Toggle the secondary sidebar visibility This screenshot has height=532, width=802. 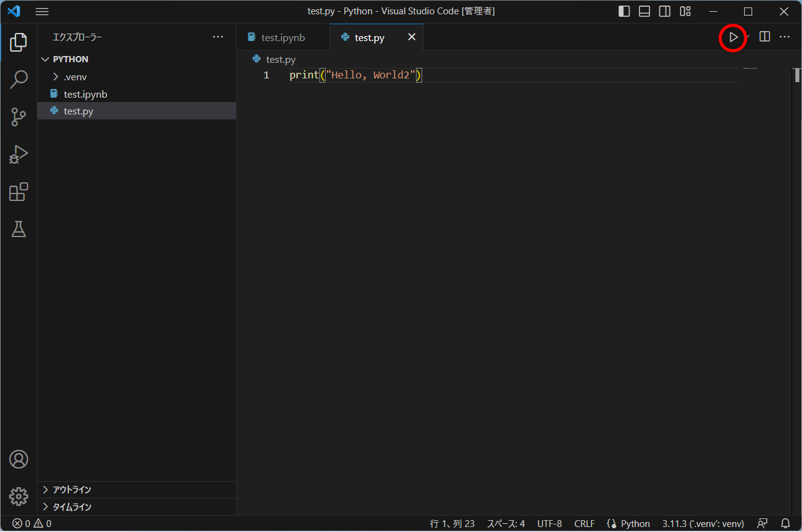point(664,11)
